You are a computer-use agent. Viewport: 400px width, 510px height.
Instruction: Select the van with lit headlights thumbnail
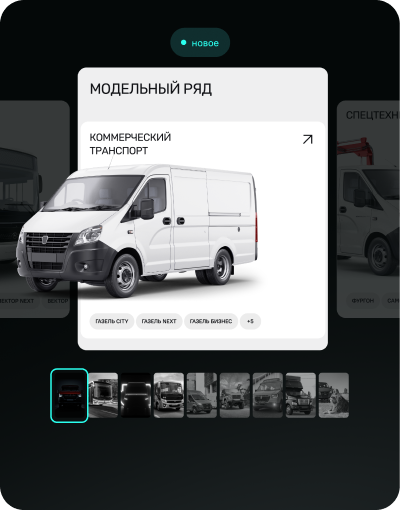[x=268, y=395]
